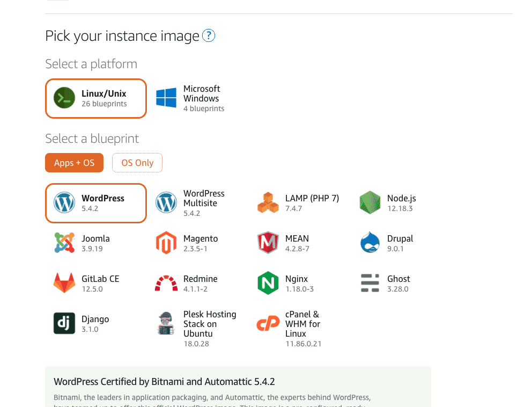Click the Joomla version 3.9.19
Screen dimensions: 532x407
tap(92, 249)
